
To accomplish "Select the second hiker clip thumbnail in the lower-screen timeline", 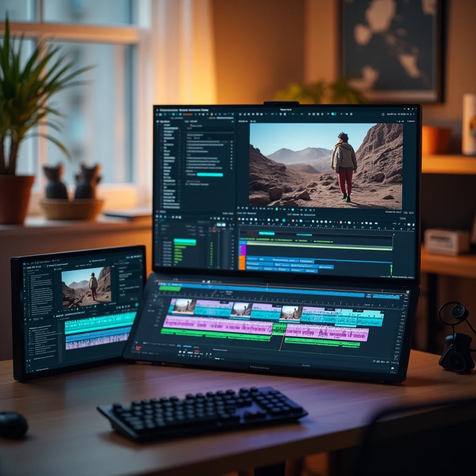I will 242,310.
